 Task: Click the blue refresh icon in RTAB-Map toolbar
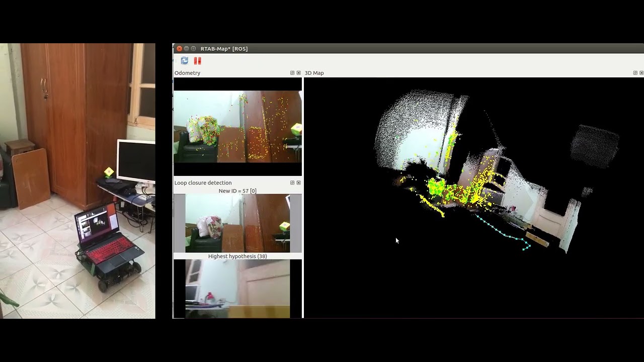(x=185, y=61)
